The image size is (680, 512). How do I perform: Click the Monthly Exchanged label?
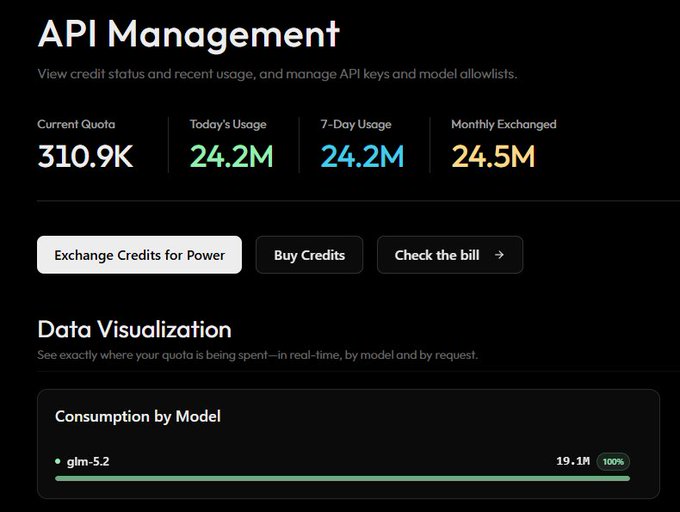(x=504, y=124)
